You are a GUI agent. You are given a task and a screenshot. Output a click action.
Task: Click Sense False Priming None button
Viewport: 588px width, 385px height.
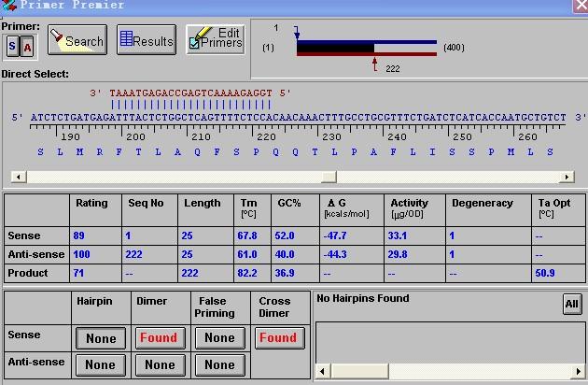(220, 338)
